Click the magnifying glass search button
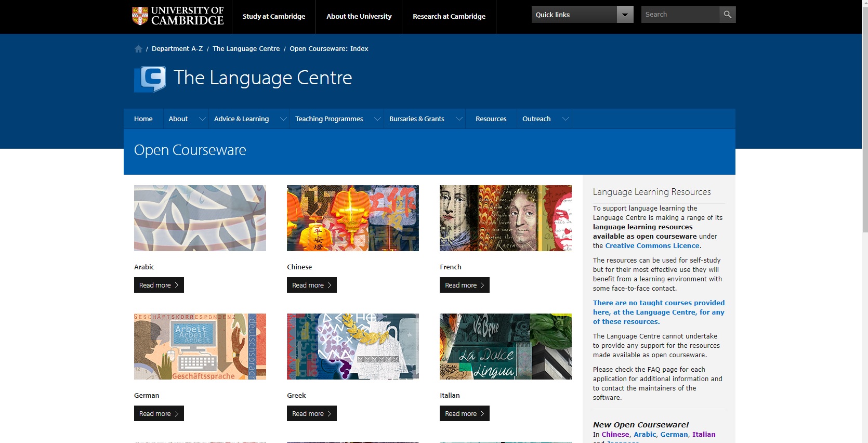 728,15
